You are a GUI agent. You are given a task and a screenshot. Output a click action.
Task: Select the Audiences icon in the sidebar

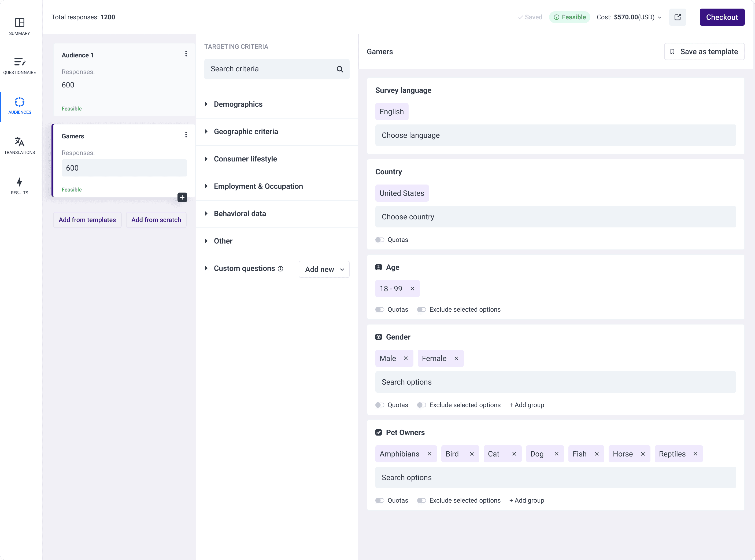pyautogui.click(x=19, y=103)
